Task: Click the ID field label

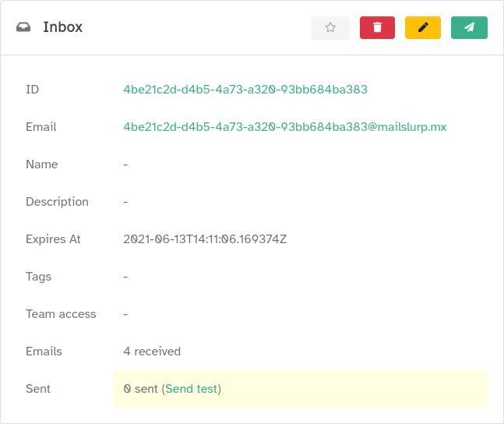Action: click(x=32, y=90)
